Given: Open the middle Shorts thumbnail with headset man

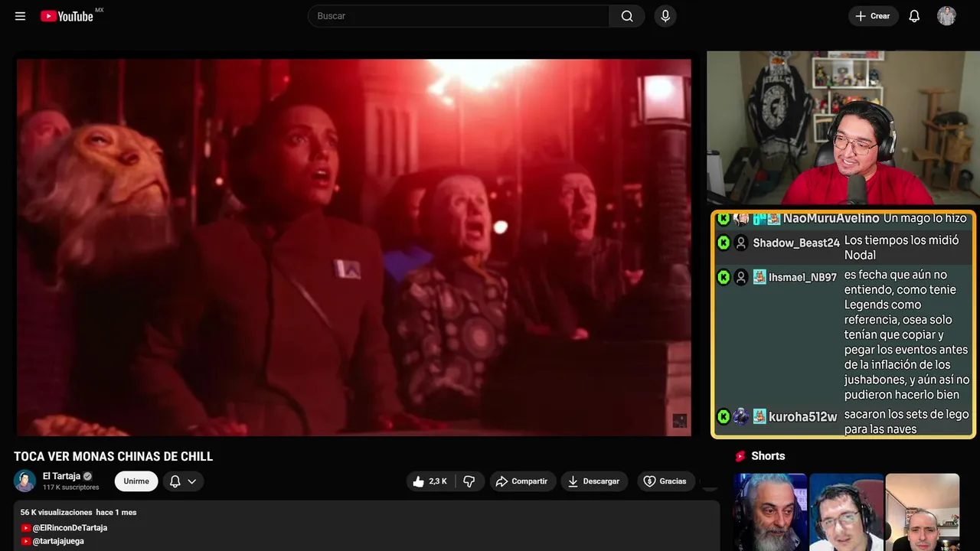Looking at the screenshot, I should click(x=846, y=512).
